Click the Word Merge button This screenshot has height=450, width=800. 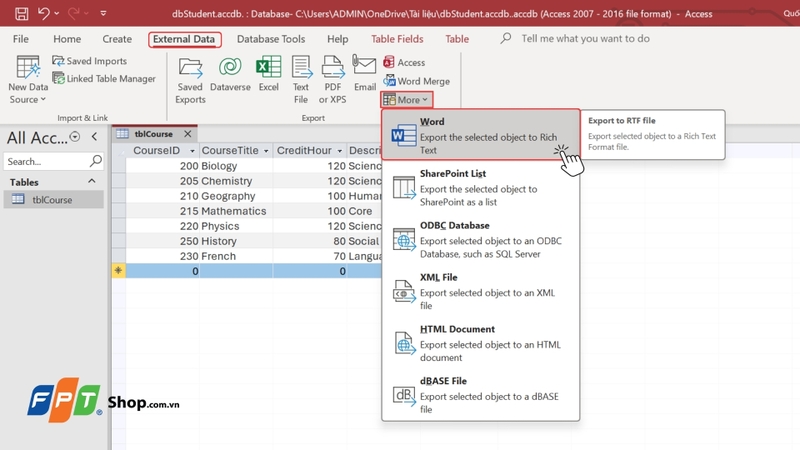point(416,81)
